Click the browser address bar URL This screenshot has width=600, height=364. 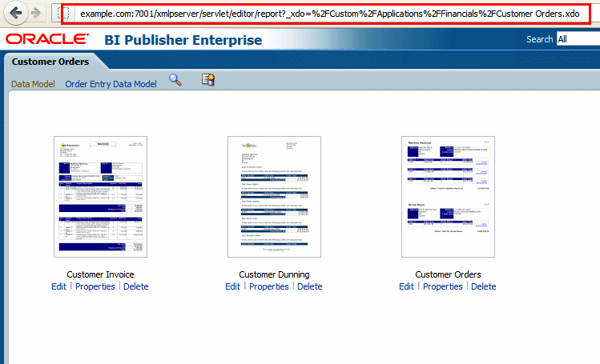[329, 14]
